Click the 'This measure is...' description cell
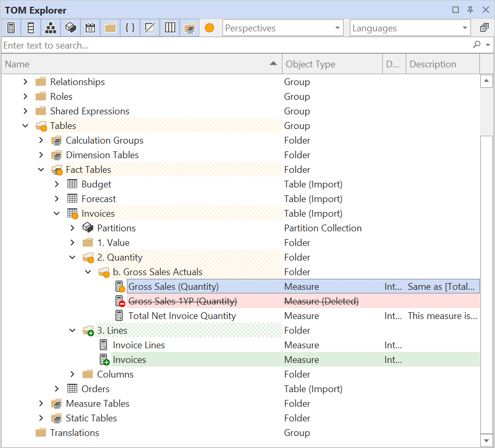The image size is (495, 448). pyautogui.click(x=442, y=316)
